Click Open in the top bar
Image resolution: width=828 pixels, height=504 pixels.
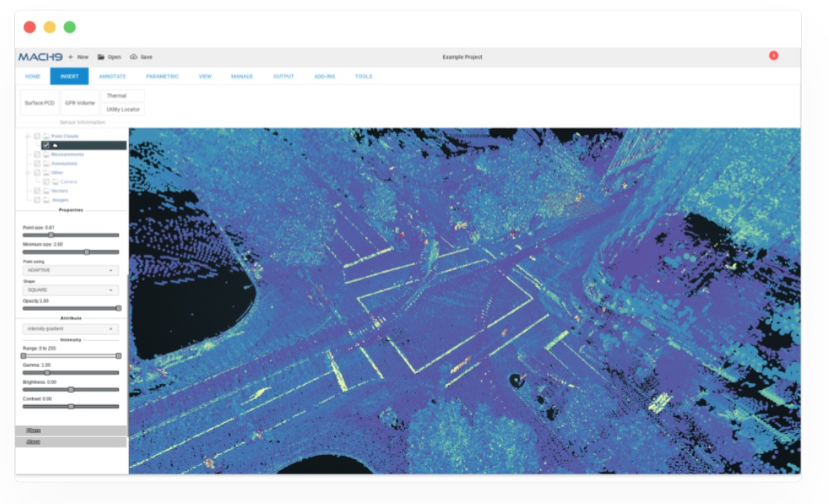point(114,57)
